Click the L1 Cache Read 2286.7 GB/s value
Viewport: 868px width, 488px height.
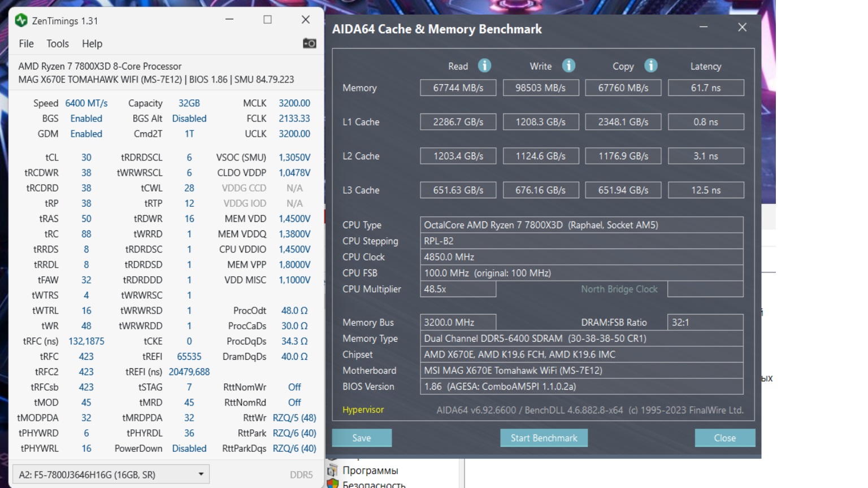click(x=458, y=122)
